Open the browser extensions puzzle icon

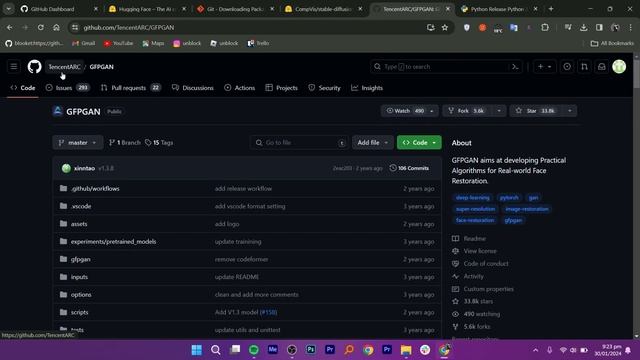click(545, 27)
